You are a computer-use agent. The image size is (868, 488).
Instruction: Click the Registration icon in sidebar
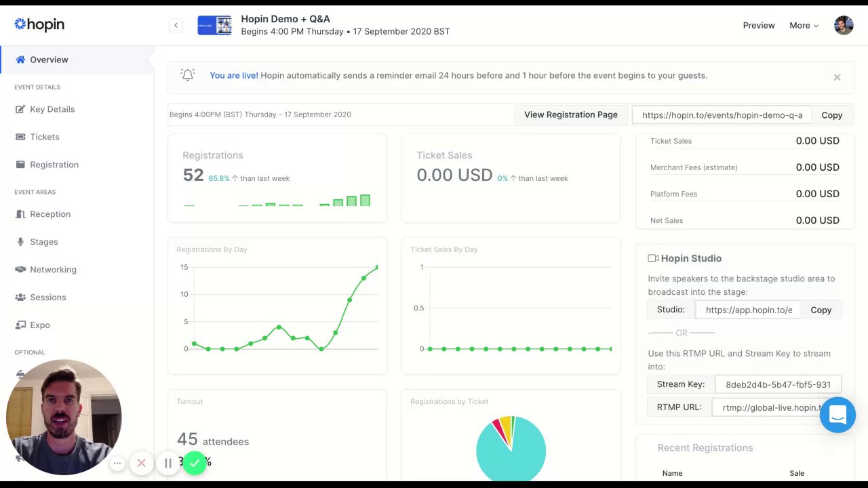pos(20,165)
